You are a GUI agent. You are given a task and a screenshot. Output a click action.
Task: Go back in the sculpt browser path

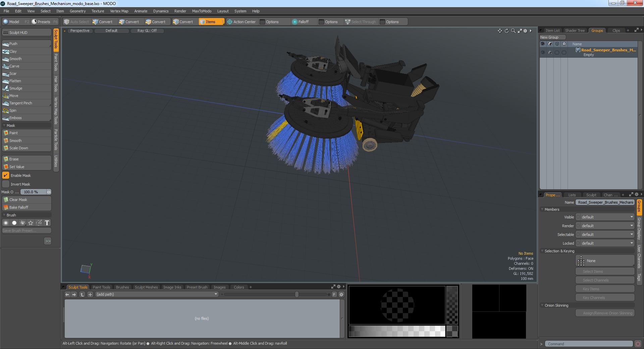67,294
